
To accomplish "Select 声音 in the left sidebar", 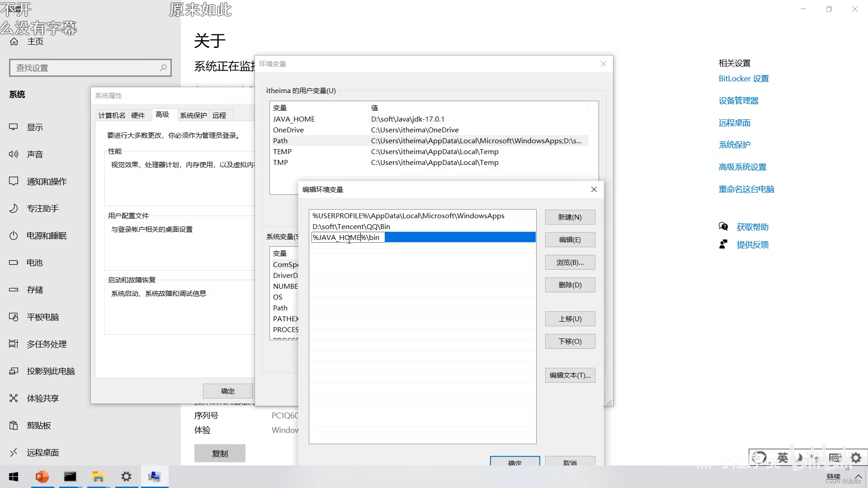I will [35, 154].
